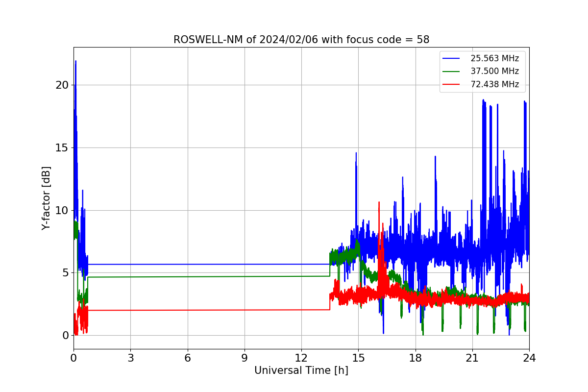Click the x-axis tick label '18'
The height and width of the screenshot is (392, 588).
(x=416, y=358)
